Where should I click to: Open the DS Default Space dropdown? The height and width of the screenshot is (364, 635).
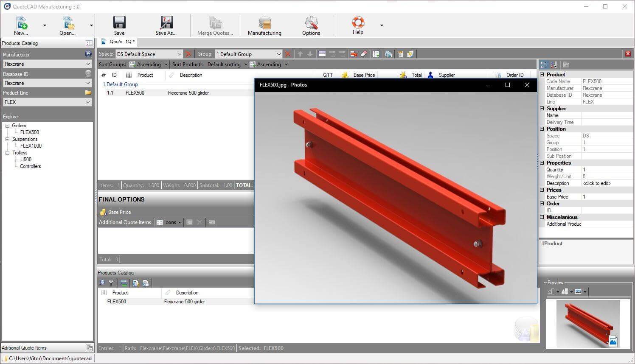pos(180,54)
